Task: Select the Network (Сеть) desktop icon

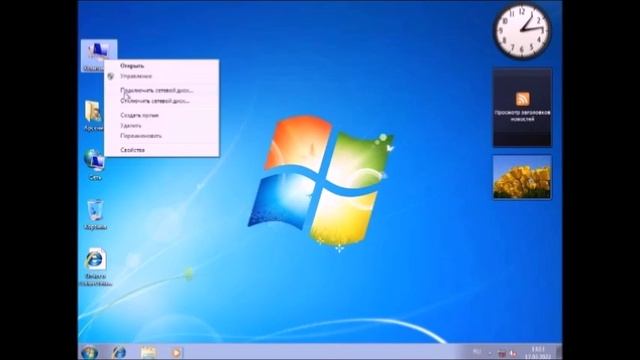Action: click(x=95, y=165)
